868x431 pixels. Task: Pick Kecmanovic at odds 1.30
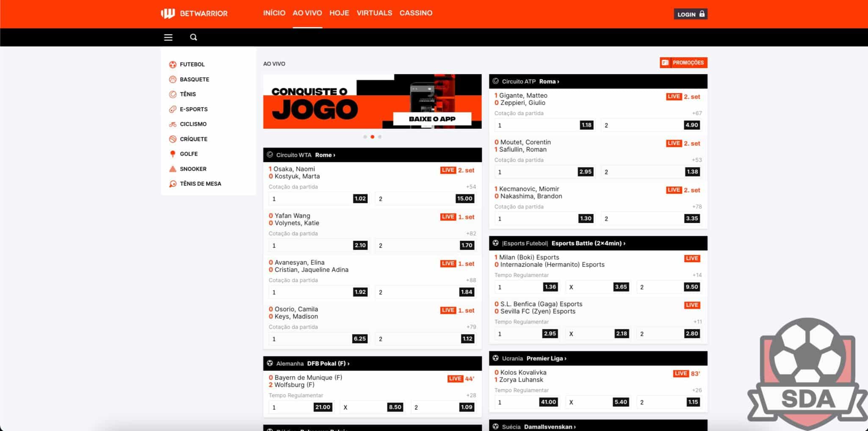pyautogui.click(x=545, y=218)
